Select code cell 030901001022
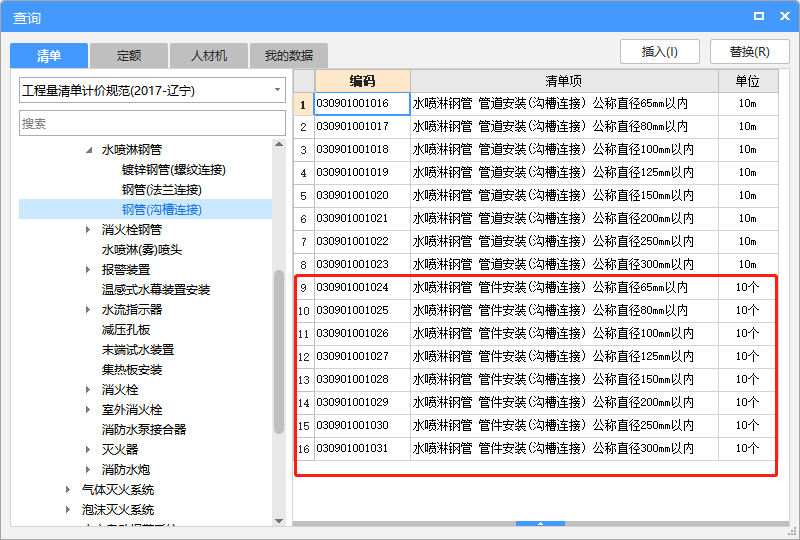The image size is (800, 540). (x=362, y=241)
